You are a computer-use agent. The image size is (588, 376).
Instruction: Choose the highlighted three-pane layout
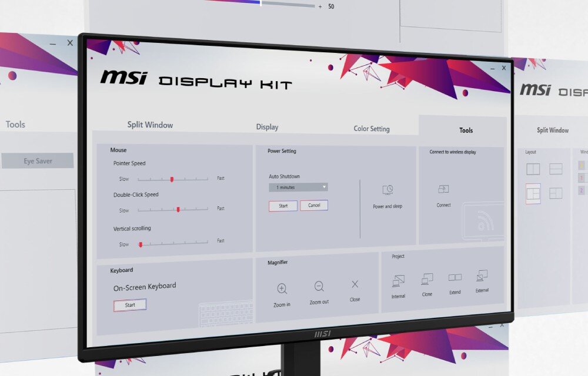(533, 193)
